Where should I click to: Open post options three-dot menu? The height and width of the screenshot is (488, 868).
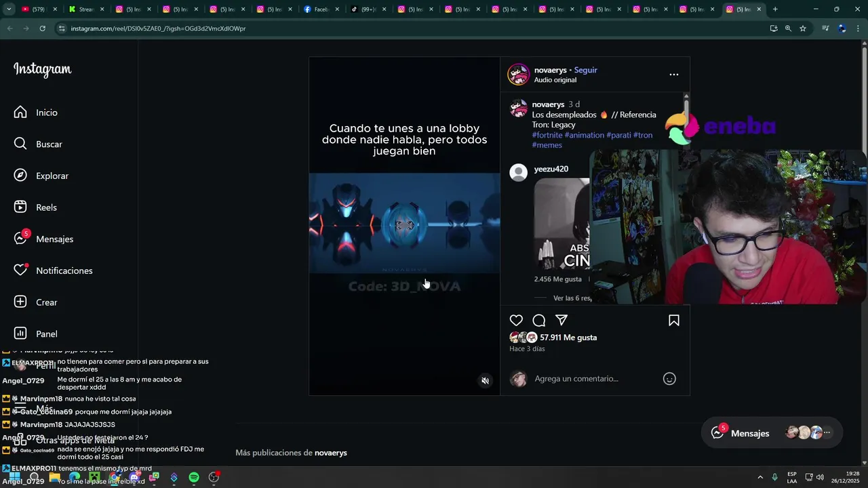[x=674, y=75]
